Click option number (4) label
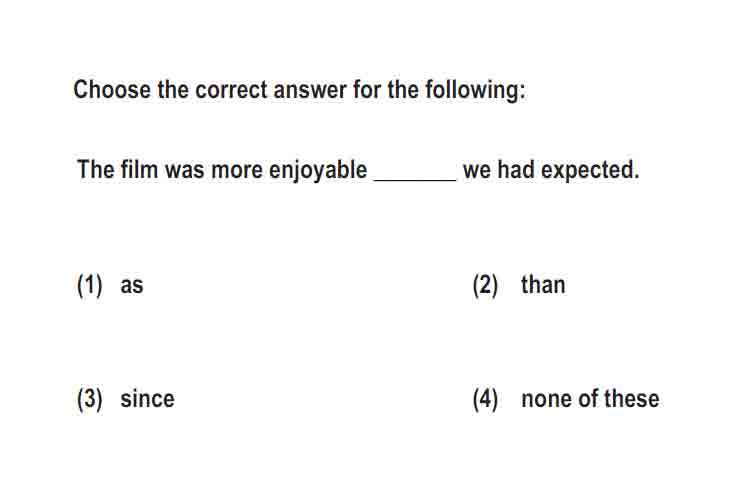Image resolution: width=750 pixels, height=500 pixels. click(x=485, y=399)
